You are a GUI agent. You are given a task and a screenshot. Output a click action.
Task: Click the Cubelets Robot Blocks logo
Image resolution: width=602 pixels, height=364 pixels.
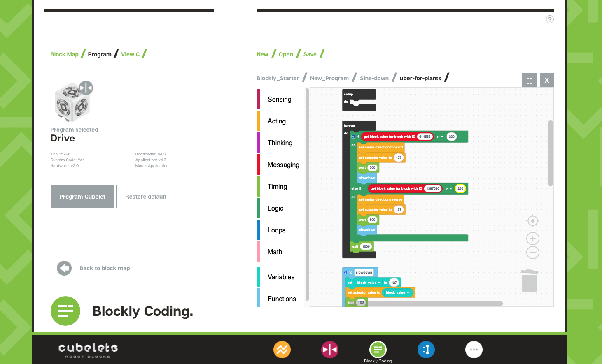(x=88, y=350)
